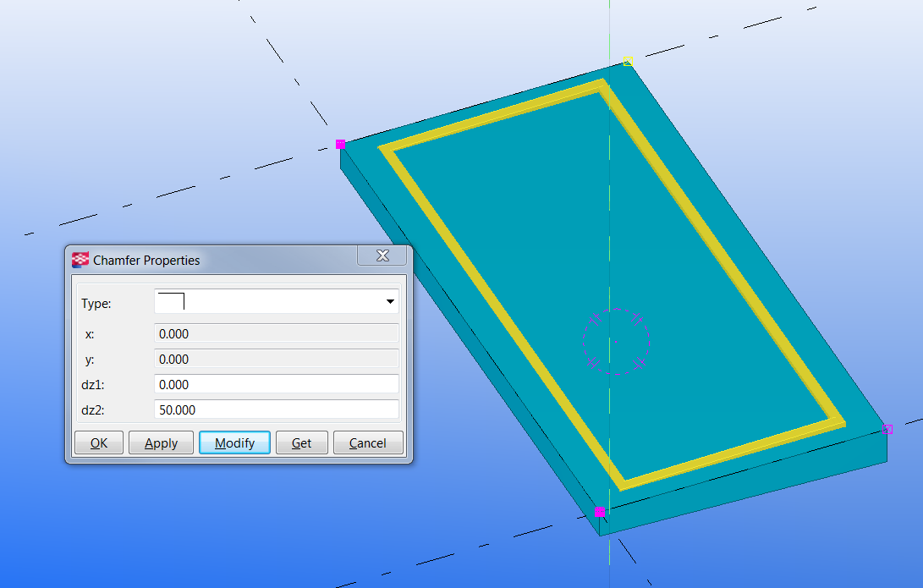Click the Tekla icon in dialog title
The width and height of the screenshot is (923, 588).
(80, 260)
